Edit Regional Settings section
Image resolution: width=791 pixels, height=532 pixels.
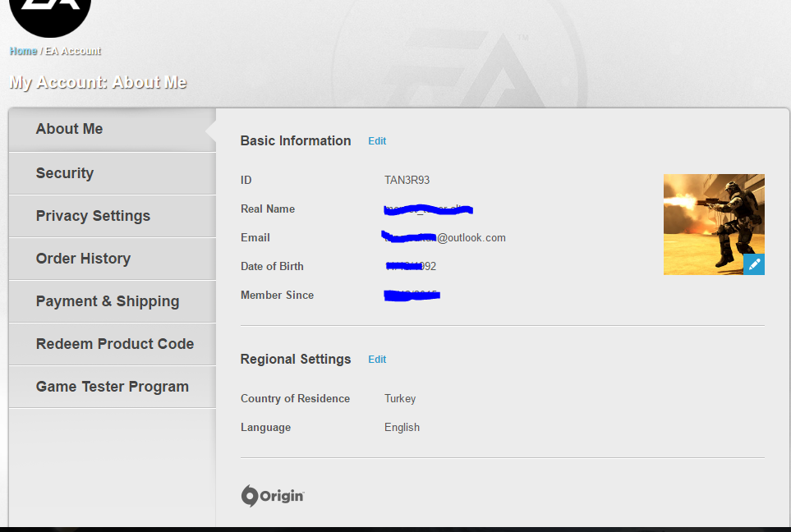tap(377, 360)
